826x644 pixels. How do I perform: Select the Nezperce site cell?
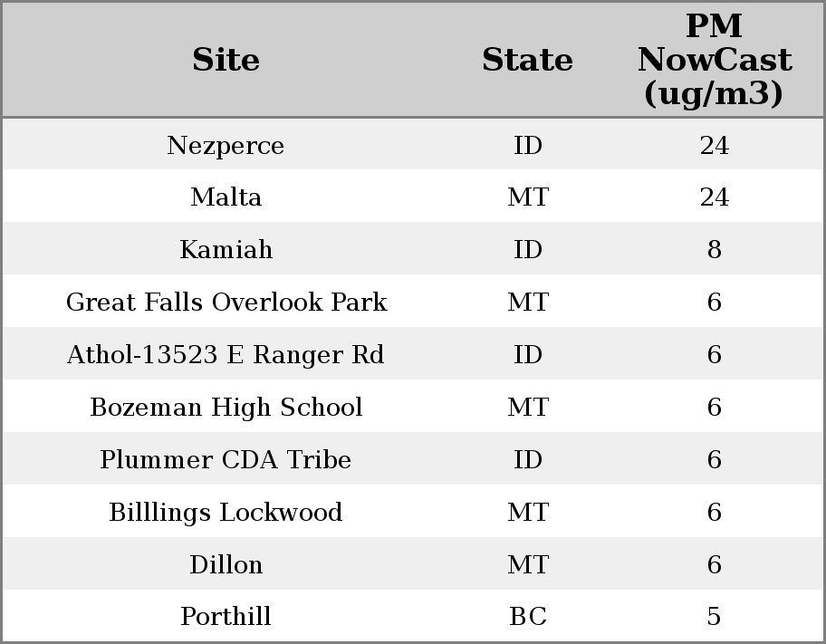tap(226, 146)
